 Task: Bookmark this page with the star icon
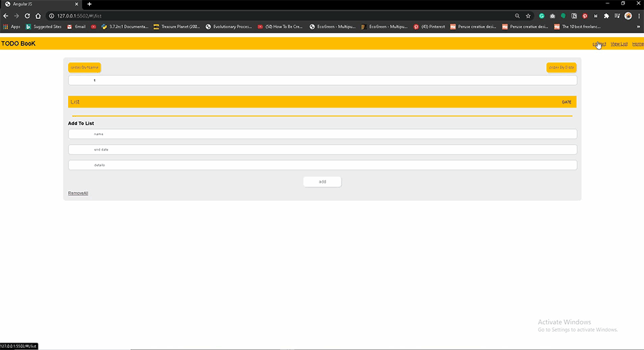[528, 16]
